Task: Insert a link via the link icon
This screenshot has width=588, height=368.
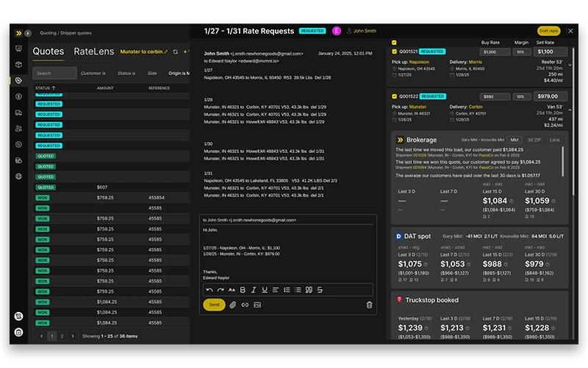Action: pos(245,305)
